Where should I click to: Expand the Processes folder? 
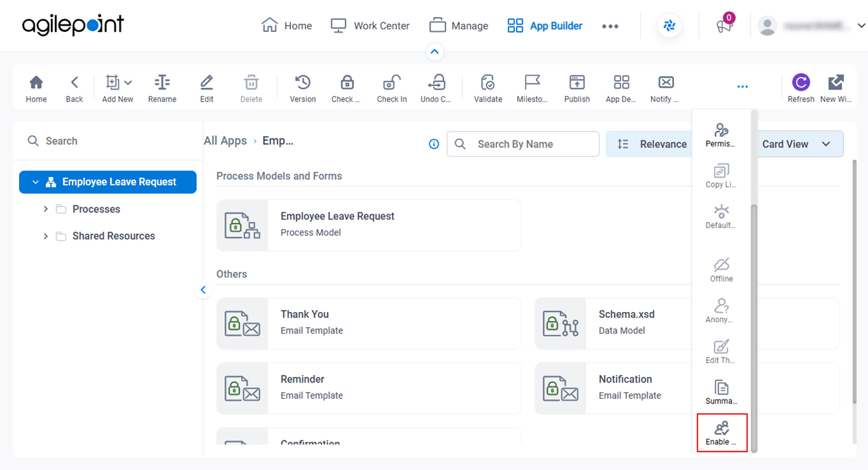46,209
